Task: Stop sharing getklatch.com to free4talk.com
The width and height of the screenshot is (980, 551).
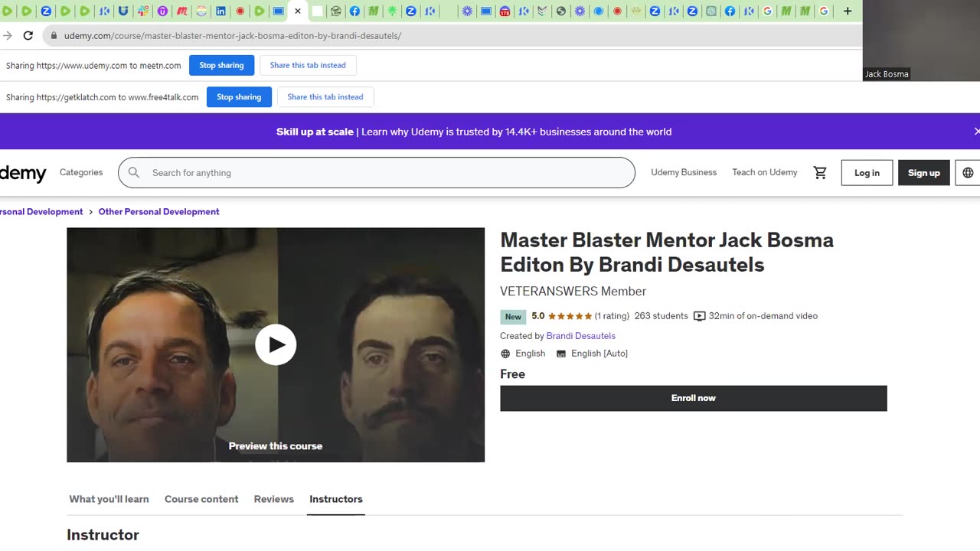Action: [239, 97]
